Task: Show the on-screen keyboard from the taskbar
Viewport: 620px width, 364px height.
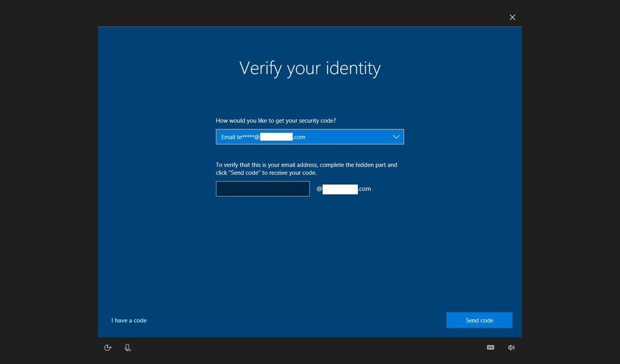Action: tap(490, 347)
